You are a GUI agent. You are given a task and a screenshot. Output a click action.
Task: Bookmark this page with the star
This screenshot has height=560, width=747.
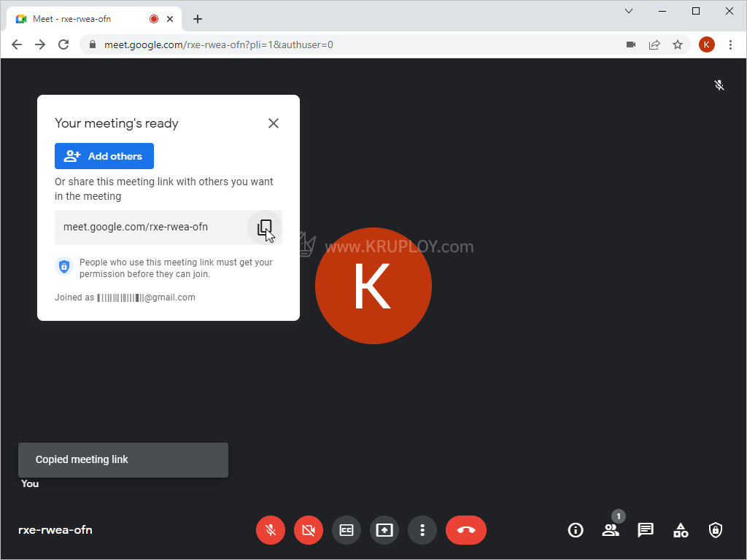coord(678,44)
